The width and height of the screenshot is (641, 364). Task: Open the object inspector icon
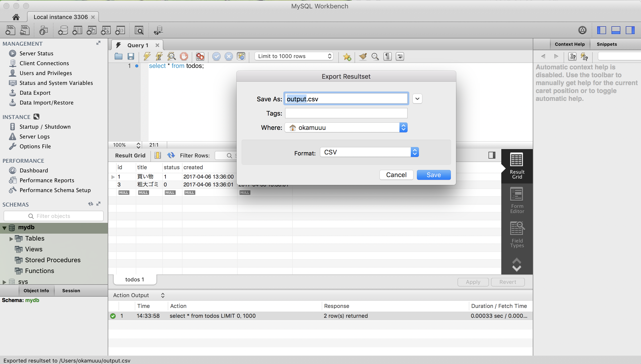point(44,30)
